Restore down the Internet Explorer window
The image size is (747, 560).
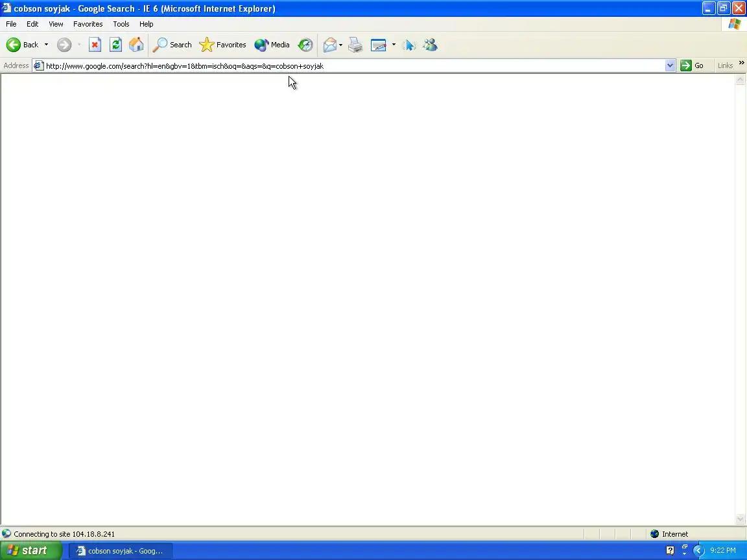724,8
